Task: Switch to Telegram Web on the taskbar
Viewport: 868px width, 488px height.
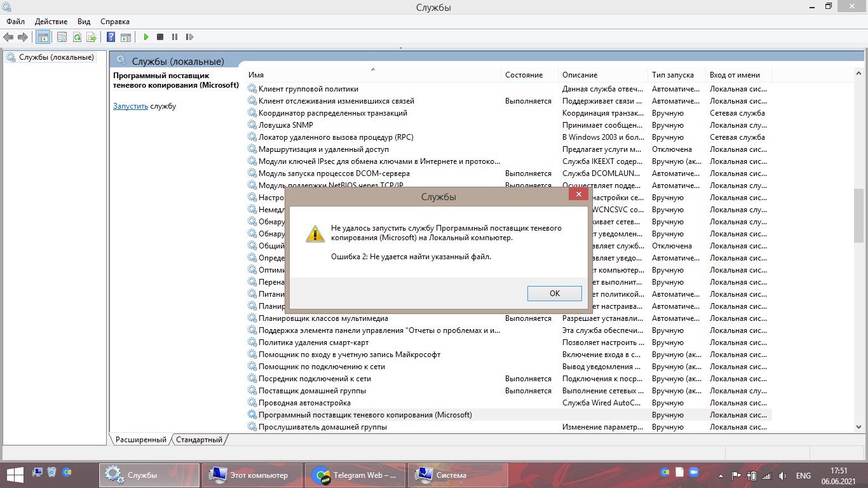Action: 355,475
